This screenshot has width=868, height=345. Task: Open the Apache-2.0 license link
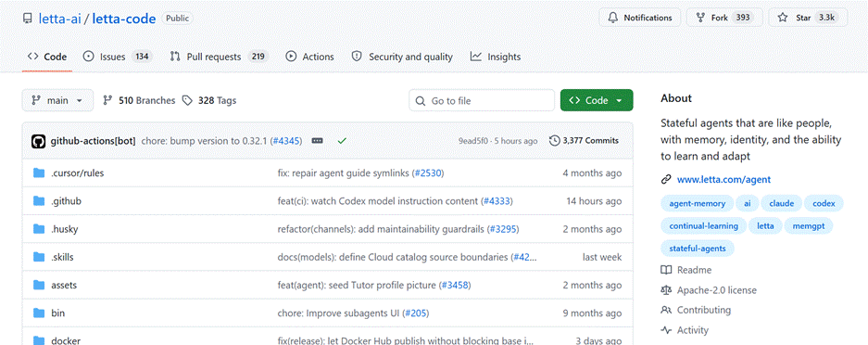[709, 290]
